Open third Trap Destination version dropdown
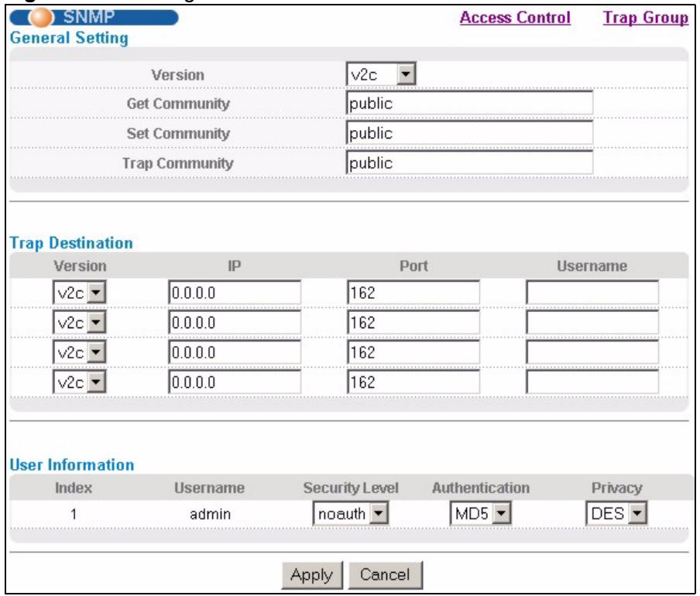This screenshot has height=596, width=700. (x=80, y=352)
